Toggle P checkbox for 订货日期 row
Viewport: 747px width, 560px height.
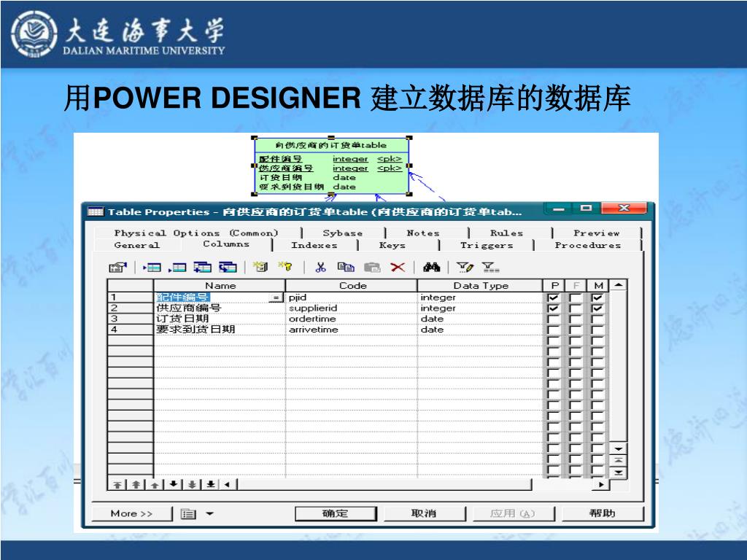pos(553,319)
